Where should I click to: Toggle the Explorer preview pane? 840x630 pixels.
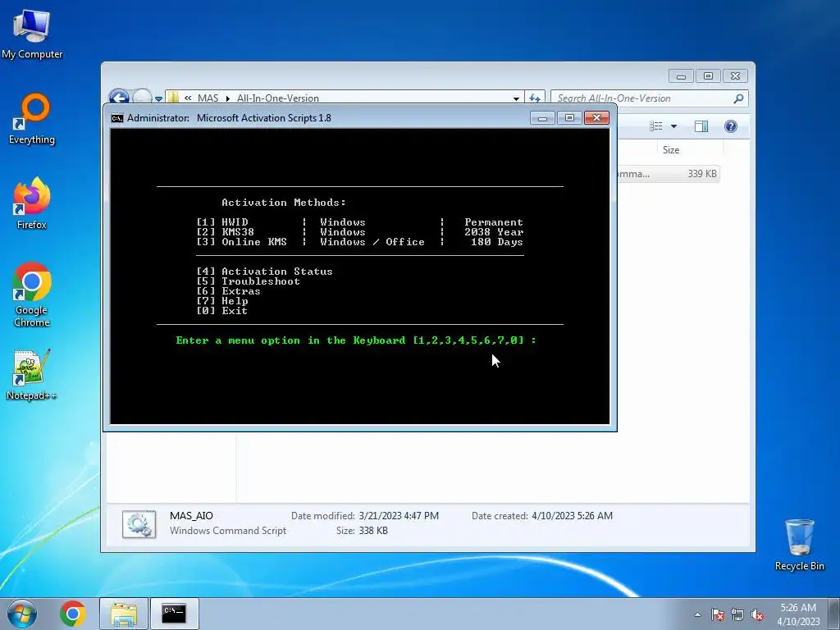point(701,126)
